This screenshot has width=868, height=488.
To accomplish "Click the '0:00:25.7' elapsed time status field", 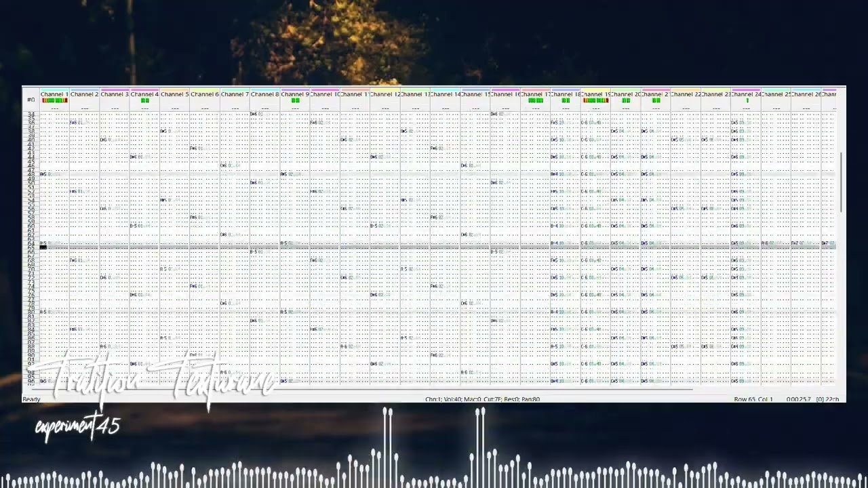I will pyautogui.click(x=799, y=399).
